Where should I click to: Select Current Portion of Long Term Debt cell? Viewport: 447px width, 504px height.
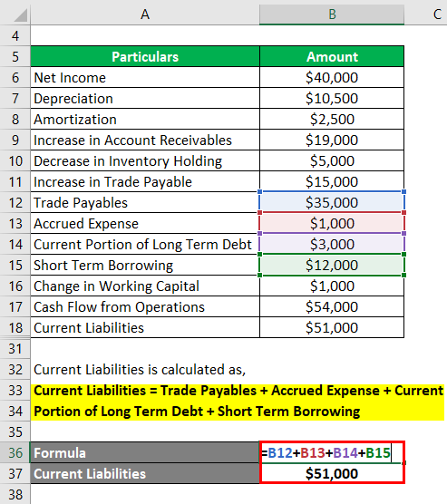145,244
